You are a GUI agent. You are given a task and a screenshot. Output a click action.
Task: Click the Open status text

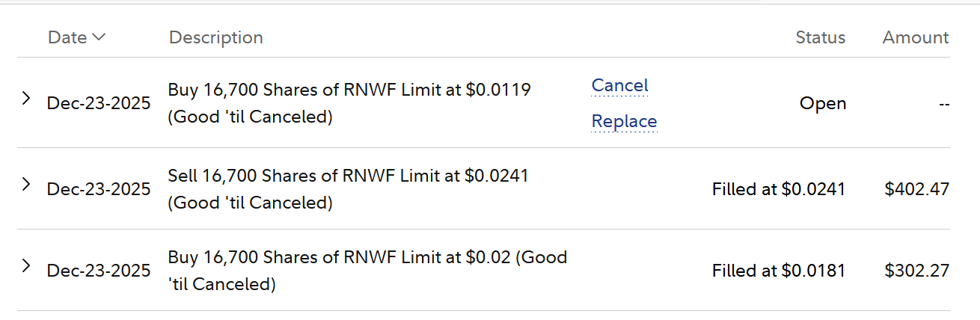click(x=822, y=103)
